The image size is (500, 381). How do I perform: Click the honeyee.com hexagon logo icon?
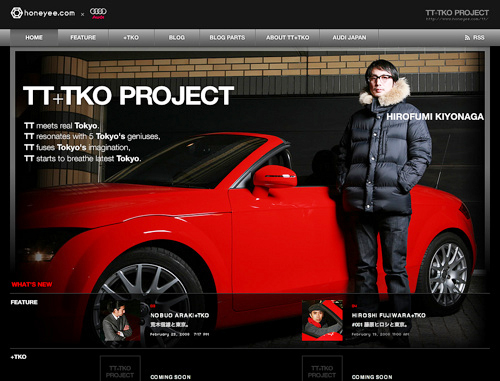click(x=16, y=13)
